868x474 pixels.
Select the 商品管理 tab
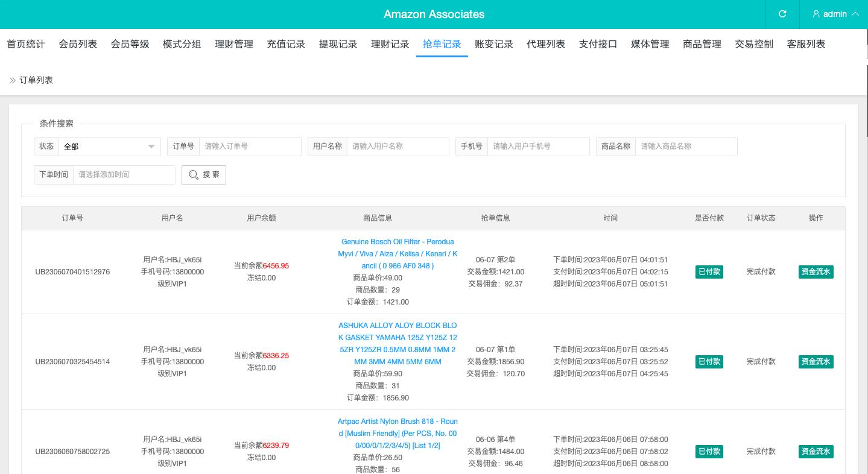pyautogui.click(x=702, y=44)
